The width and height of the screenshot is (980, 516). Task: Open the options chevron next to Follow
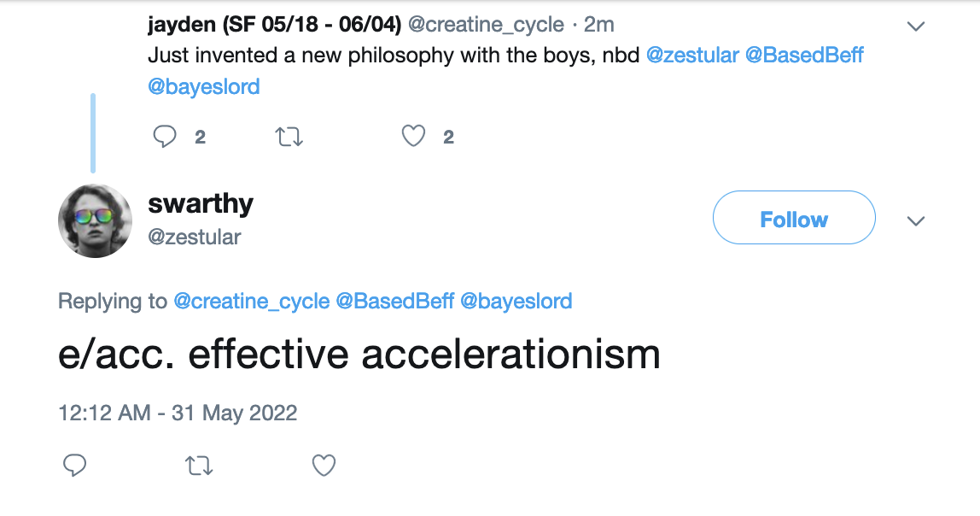916,220
